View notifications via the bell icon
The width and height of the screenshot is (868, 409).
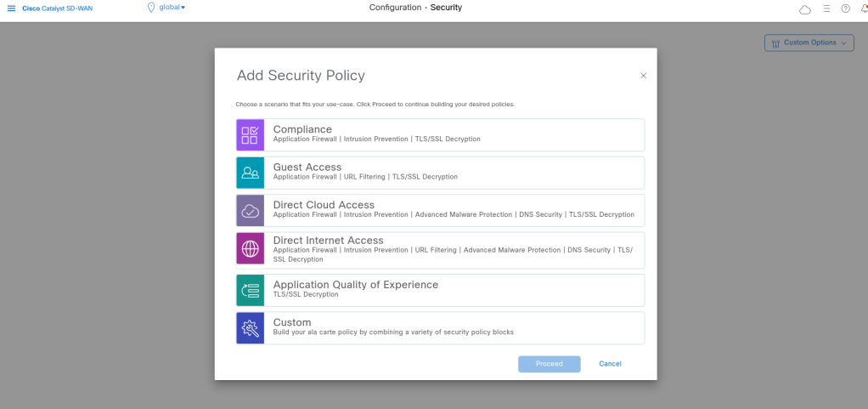tap(864, 9)
